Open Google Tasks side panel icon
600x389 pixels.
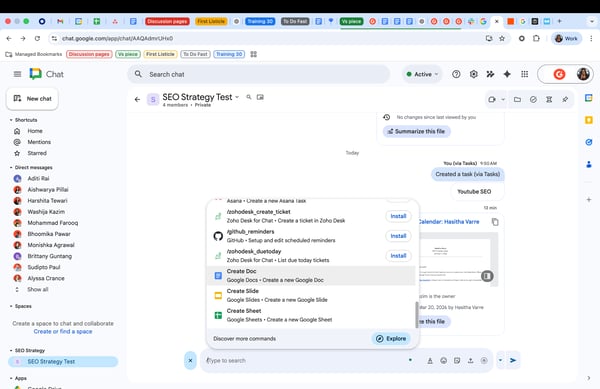[589, 142]
